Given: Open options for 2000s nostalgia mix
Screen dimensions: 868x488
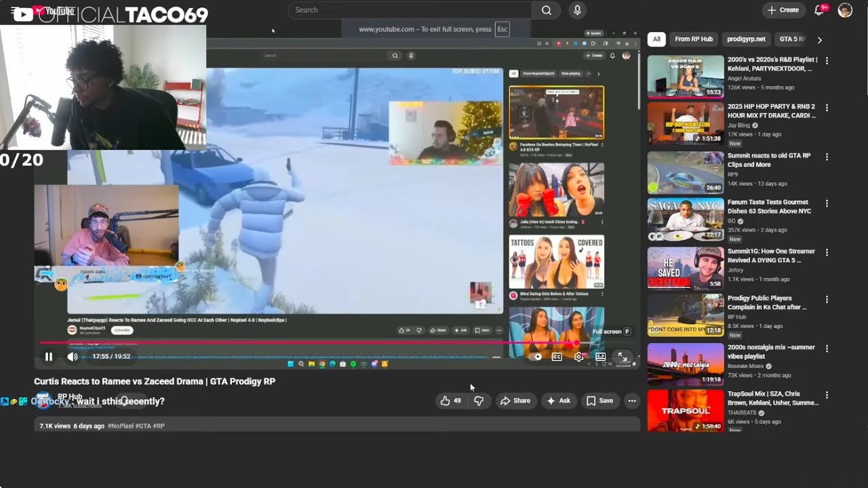Looking at the screenshot, I should click(x=827, y=348).
